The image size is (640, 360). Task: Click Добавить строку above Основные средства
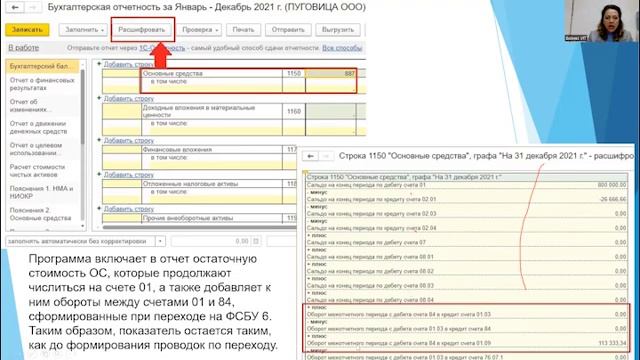pyautogui.click(x=129, y=64)
